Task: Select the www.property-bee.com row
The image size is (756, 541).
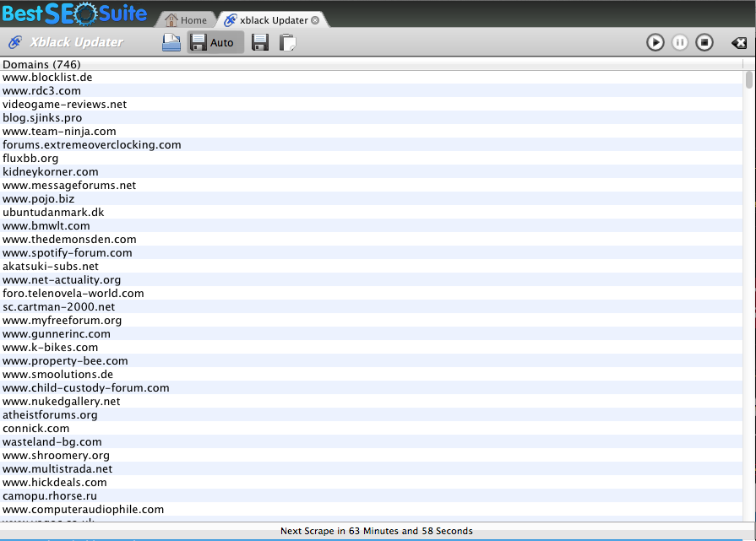Action: pyautogui.click(x=372, y=360)
